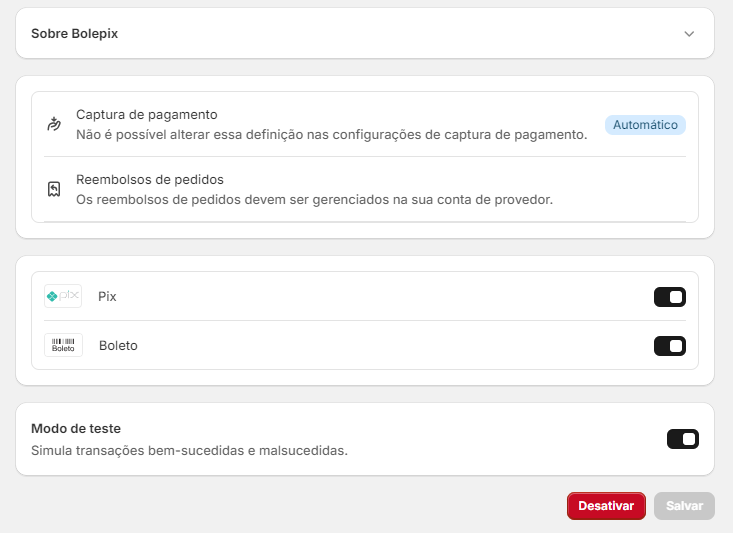
Task: Click the red Desativar button
Action: (606, 506)
